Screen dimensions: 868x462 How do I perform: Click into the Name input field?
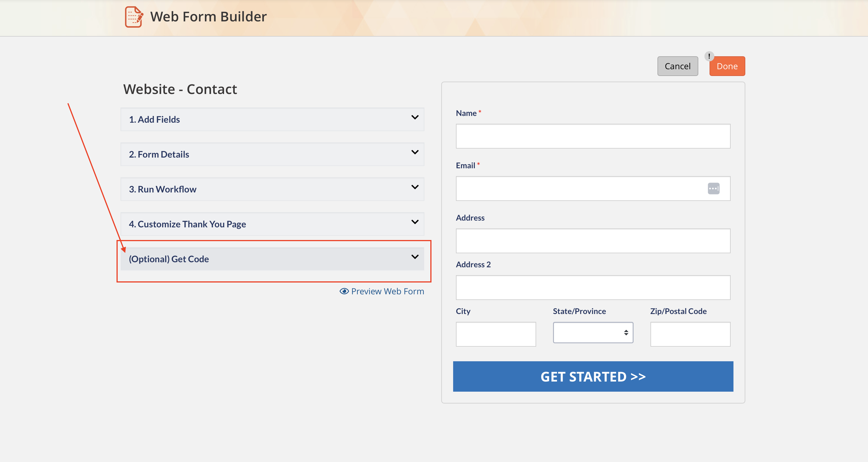coord(593,136)
